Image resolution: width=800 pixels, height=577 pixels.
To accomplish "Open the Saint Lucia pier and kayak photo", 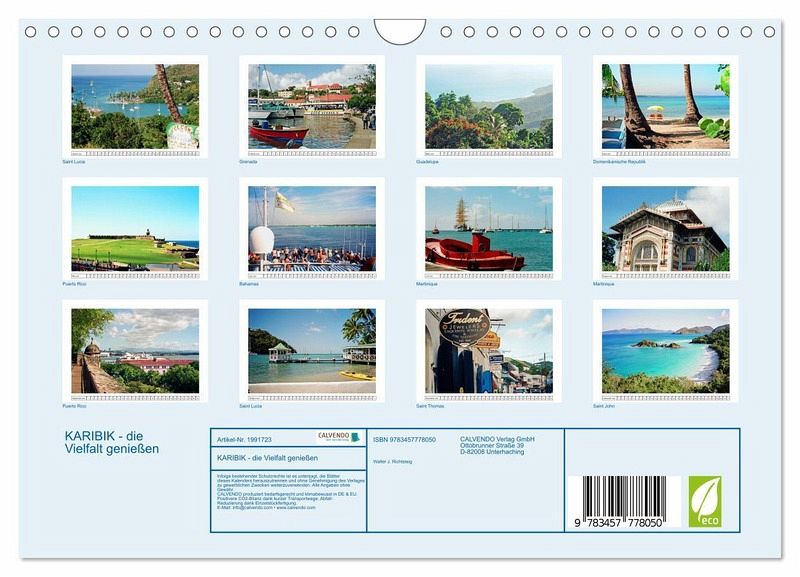I will 312,351.
